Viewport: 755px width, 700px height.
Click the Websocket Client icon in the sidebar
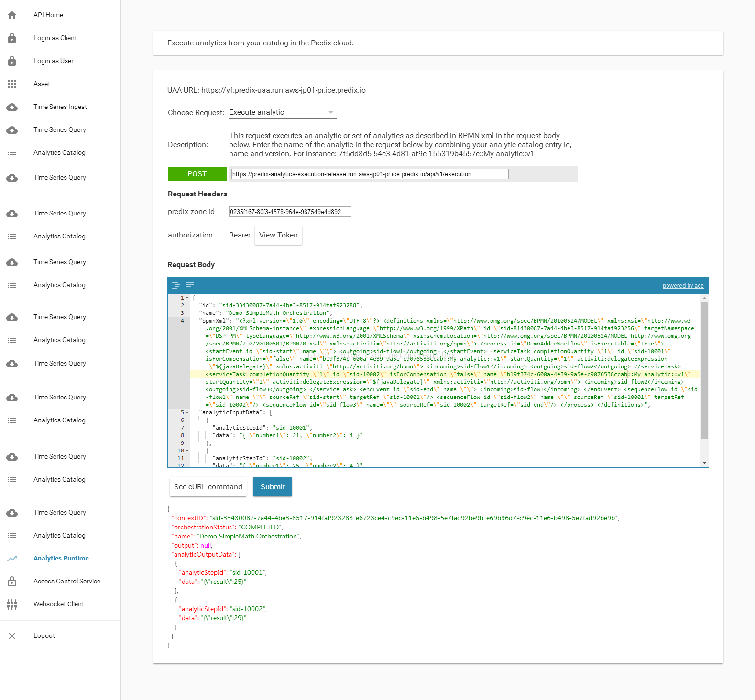point(12,604)
